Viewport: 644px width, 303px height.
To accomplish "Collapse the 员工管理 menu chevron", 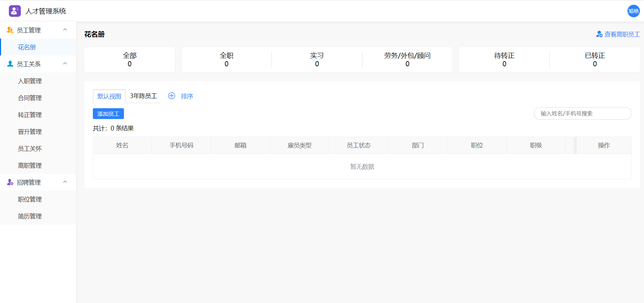I will pos(65,30).
